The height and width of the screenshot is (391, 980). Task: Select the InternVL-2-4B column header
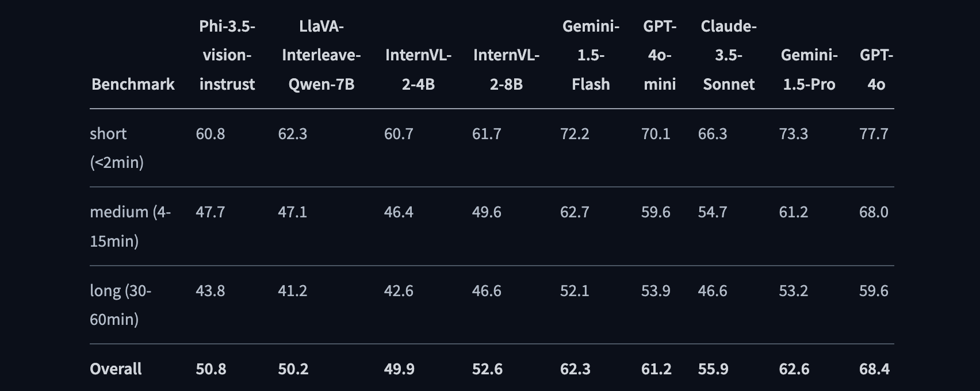418,70
